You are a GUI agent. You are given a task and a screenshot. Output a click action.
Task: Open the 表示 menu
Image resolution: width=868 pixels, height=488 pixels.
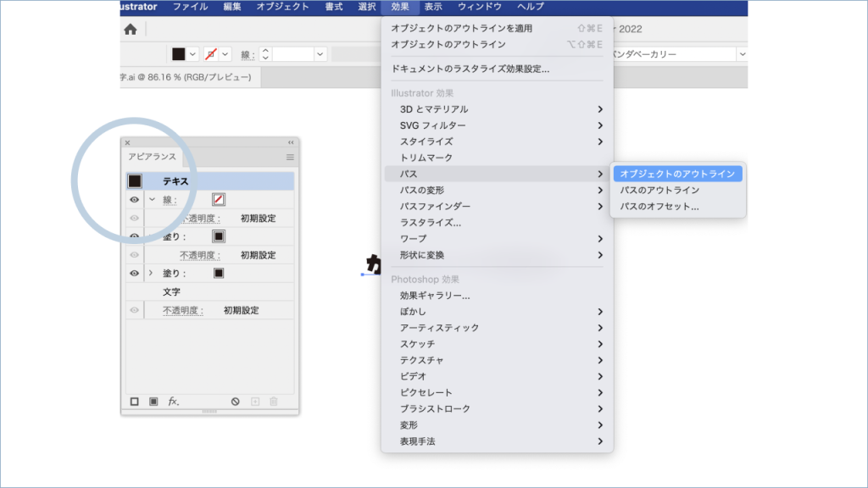(433, 7)
